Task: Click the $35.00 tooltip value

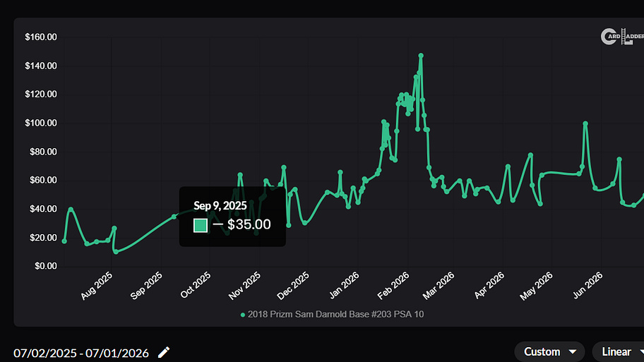Action: pyautogui.click(x=249, y=224)
